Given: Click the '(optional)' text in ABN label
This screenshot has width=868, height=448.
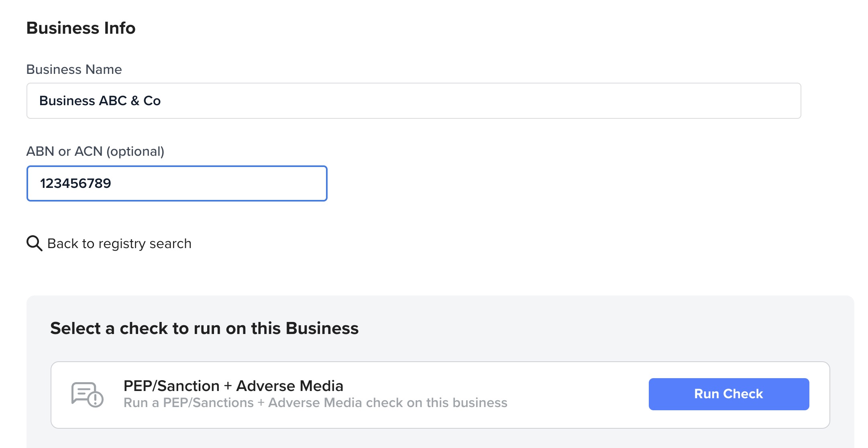Looking at the screenshot, I should (x=135, y=151).
